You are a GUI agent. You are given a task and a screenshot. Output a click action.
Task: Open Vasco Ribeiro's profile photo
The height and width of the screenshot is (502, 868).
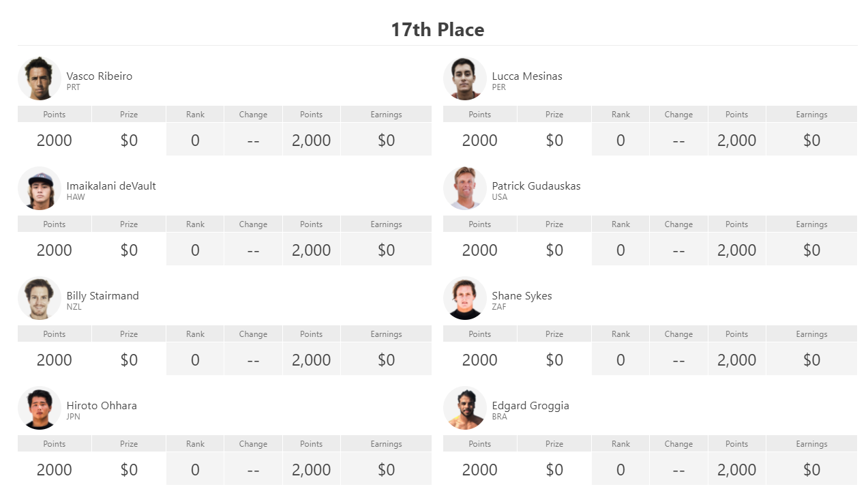point(40,78)
